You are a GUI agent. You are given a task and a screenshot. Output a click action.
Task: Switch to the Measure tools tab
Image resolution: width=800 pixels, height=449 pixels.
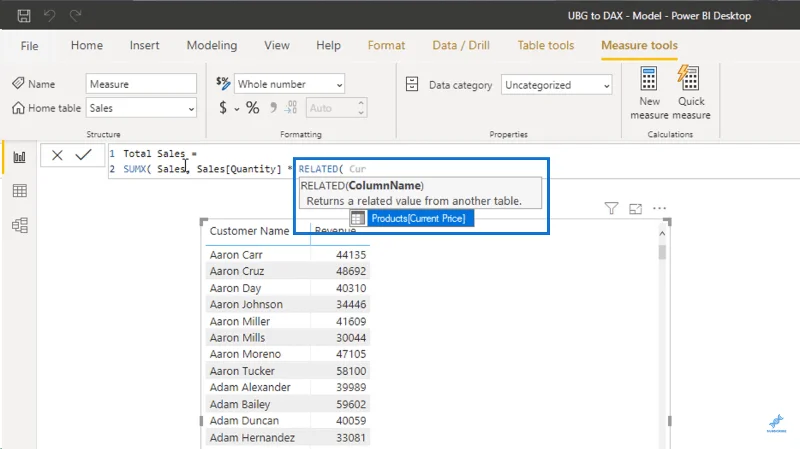coord(639,45)
